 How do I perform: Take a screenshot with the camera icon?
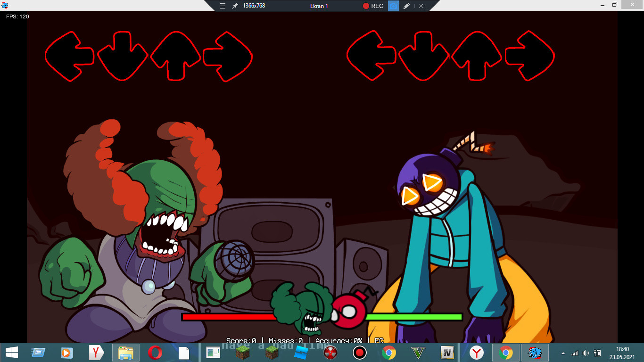click(393, 6)
